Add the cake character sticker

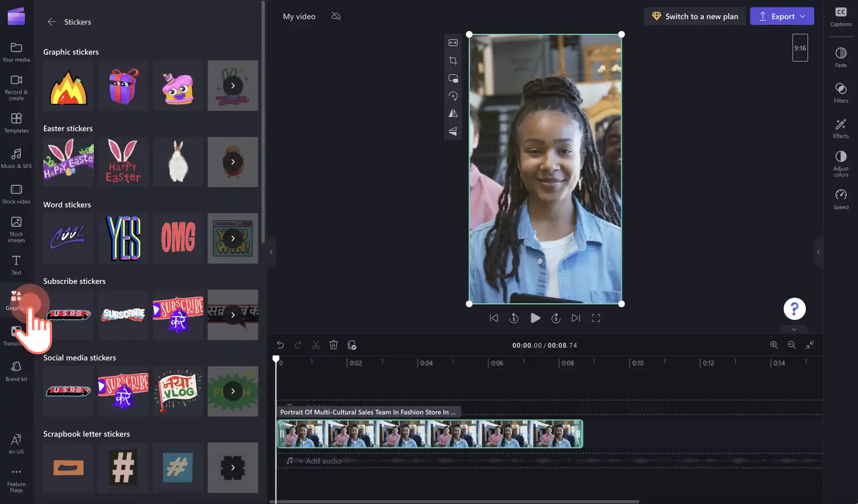(178, 86)
